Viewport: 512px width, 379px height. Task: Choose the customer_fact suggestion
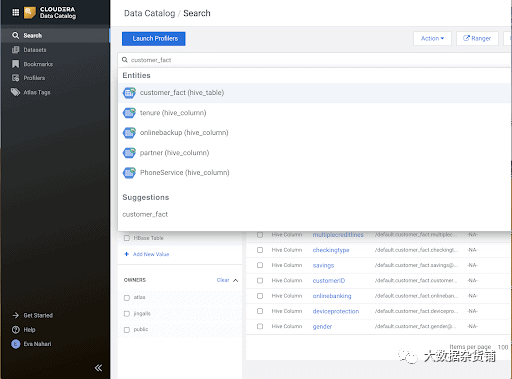point(145,214)
